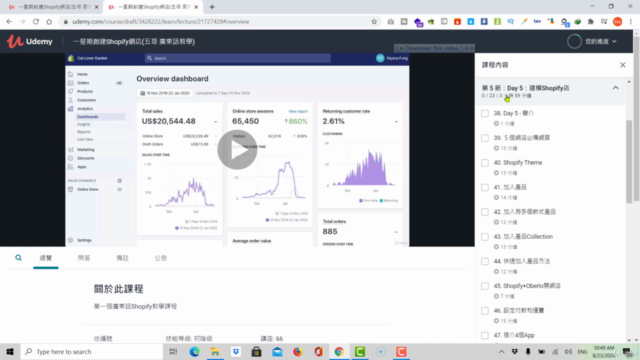640x360 pixels.
Task: Tick checkbox for lecture 41
Action: (x=485, y=187)
